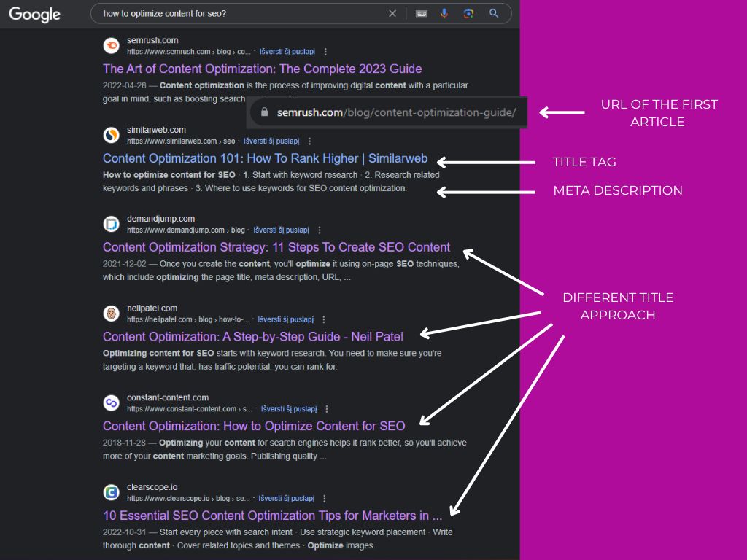Viewport: 747px width, 560px height.
Task: Click the similarweb.com site name
Action: click(156, 130)
